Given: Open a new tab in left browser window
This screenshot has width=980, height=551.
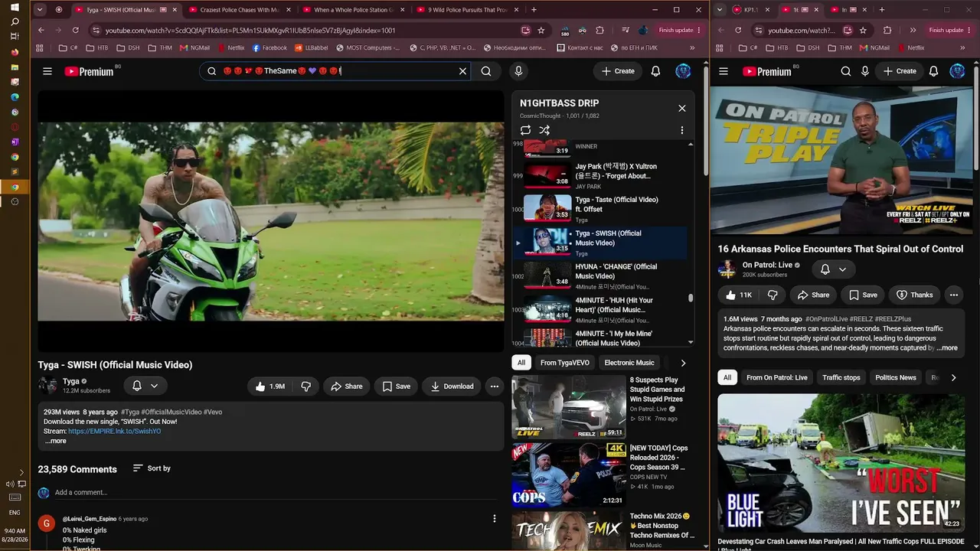Looking at the screenshot, I should coord(534,10).
